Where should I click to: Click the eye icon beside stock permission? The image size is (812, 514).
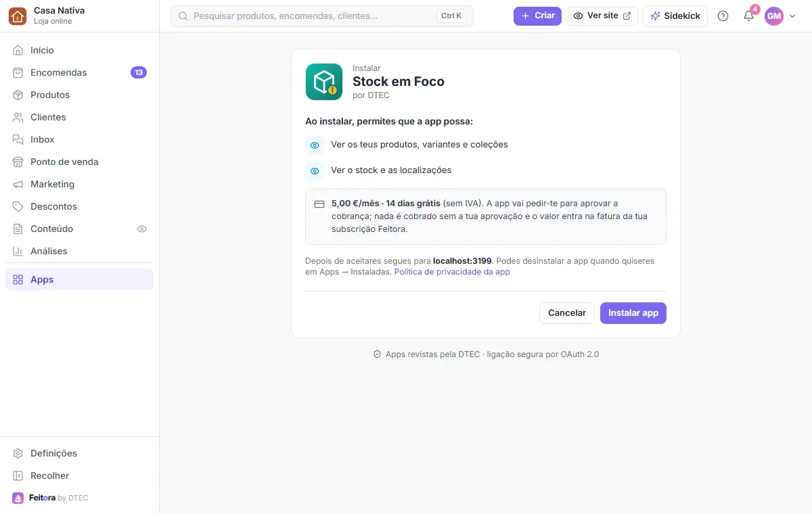(315, 170)
